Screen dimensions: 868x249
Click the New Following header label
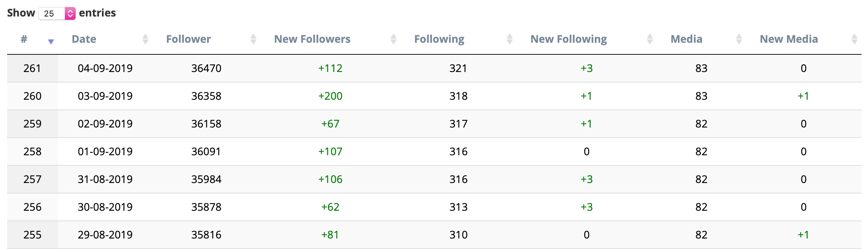(569, 39)
